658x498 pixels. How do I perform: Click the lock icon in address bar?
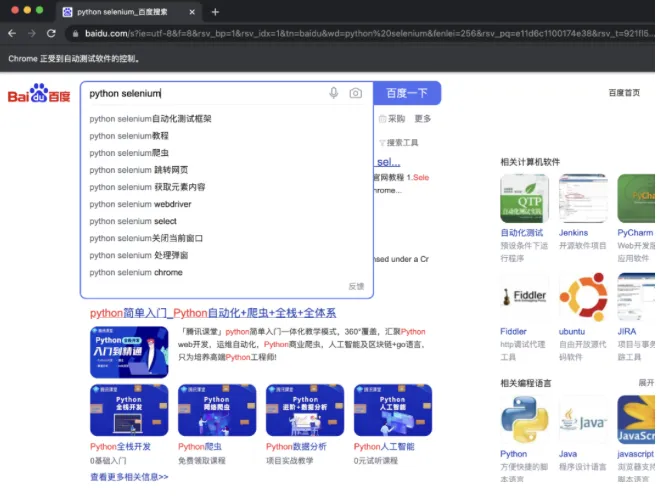tap(76, 34)
